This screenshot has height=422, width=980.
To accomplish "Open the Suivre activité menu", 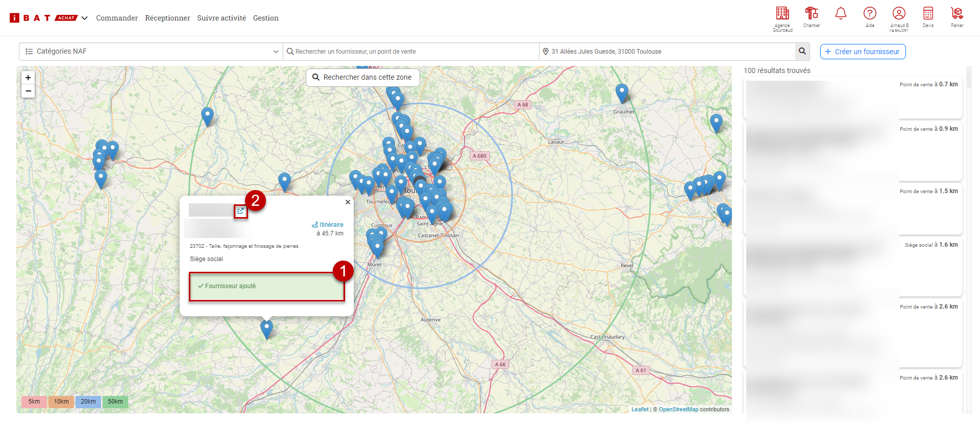I will pyautogui.click(x=222, y=18).
